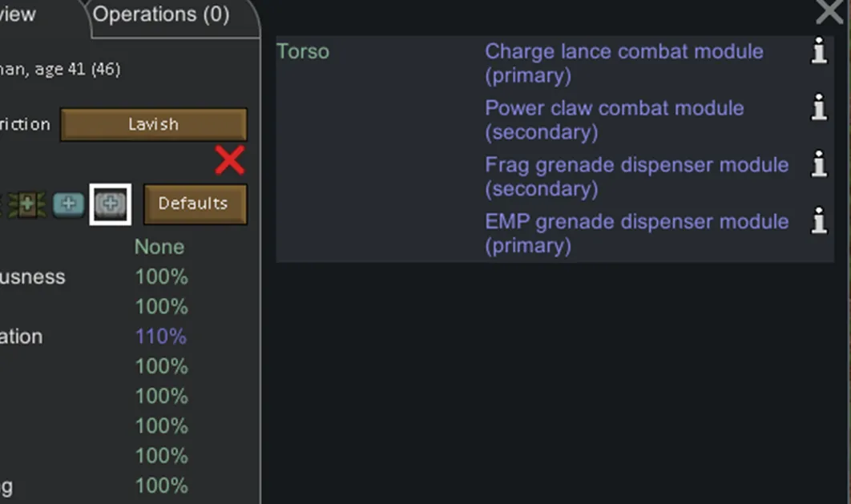851x504 pixels.
Task: Switch to the Operations (0) tab
Action: click(162, 14)
